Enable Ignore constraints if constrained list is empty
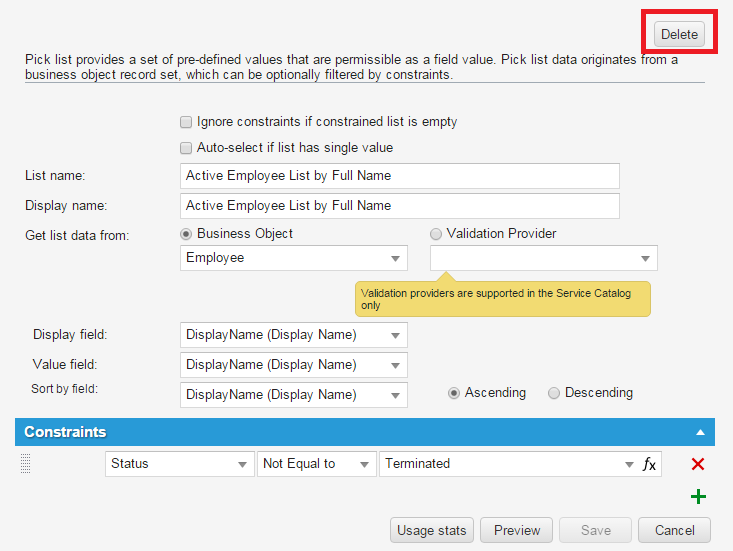The width and height of the screenshot is (733, 551). click(x=186, y=122)
